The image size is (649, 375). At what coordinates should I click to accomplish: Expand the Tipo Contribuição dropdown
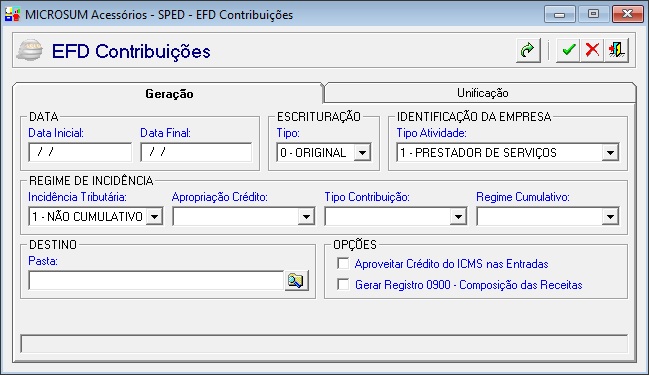(x=458, y=216)
